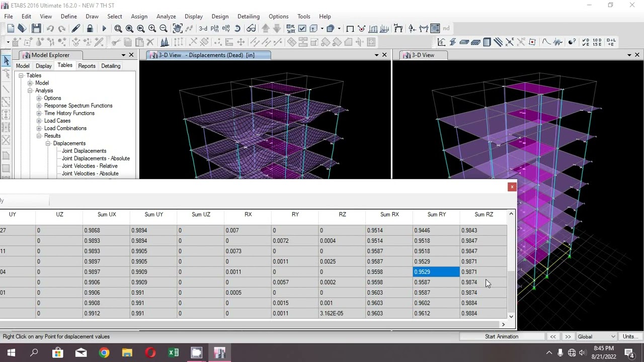The height and width of the screenshot is (362, 644).
Task: Switch to the Model tab in Model Explorer
Action: [23, 66]
